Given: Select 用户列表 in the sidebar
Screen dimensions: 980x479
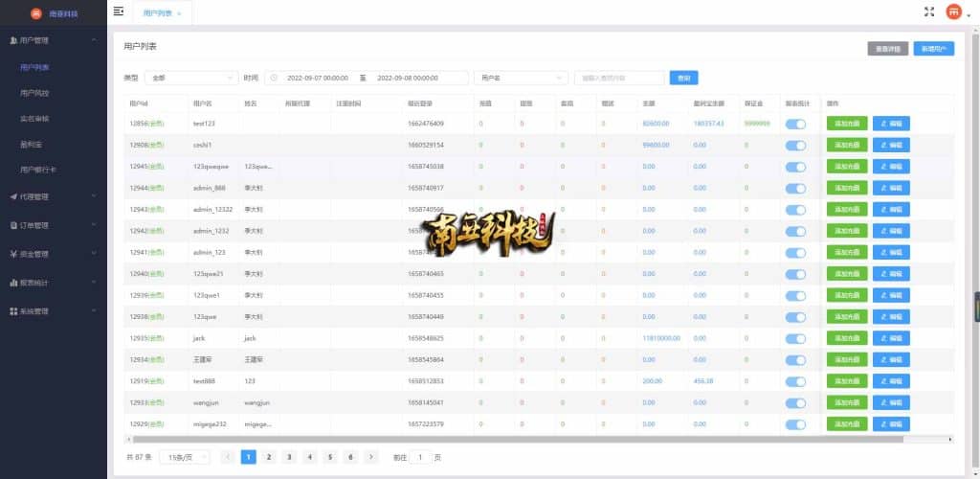Looking at the screenshot, I should (x=34, y=67).
